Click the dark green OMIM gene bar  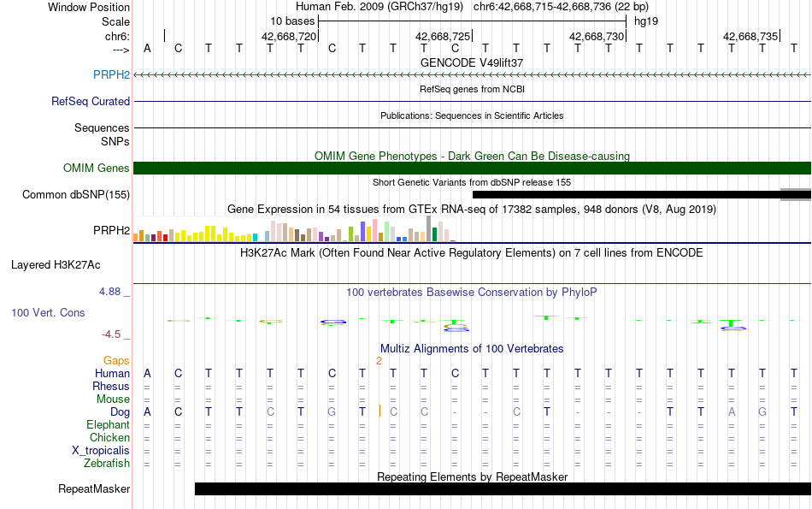click(473, 168)
